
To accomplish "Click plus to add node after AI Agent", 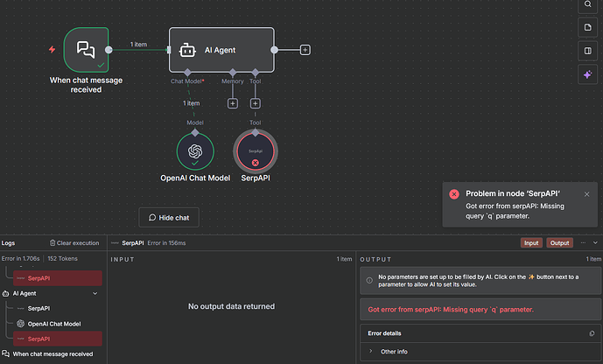I will click(305, 50).
